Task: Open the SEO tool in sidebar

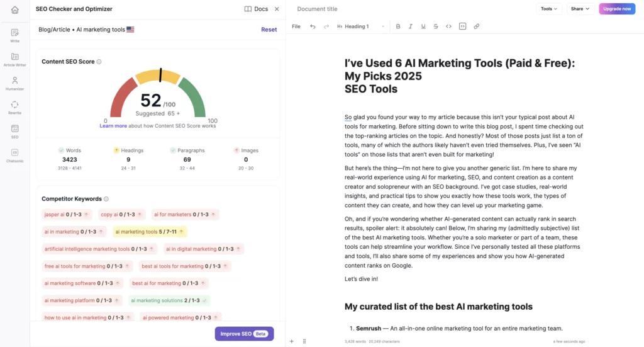Action: click(15, 132)
